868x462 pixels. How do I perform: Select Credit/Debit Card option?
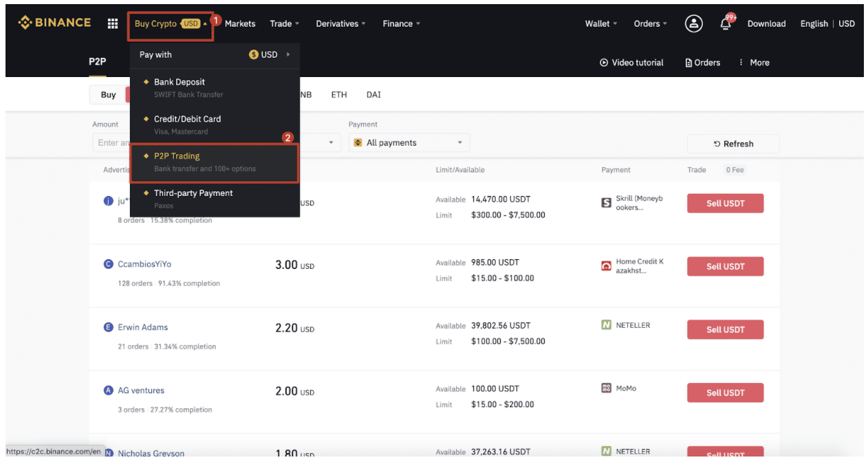coord(215,124)
